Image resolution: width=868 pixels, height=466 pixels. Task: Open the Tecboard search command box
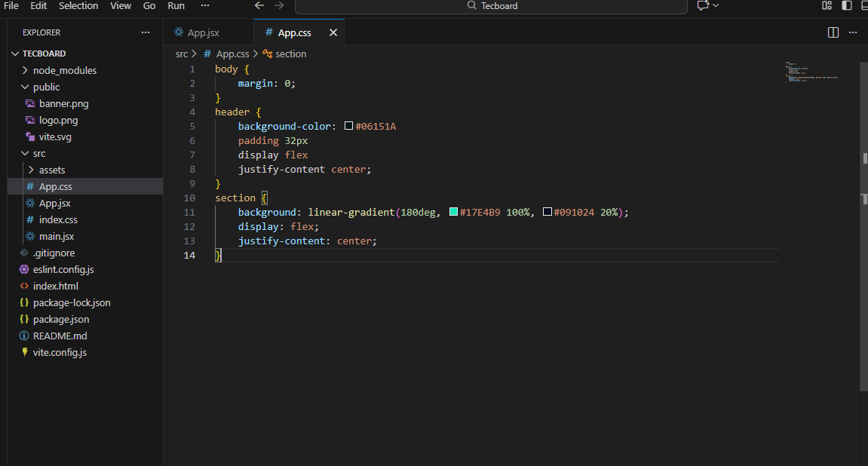[x=491, y=6]
